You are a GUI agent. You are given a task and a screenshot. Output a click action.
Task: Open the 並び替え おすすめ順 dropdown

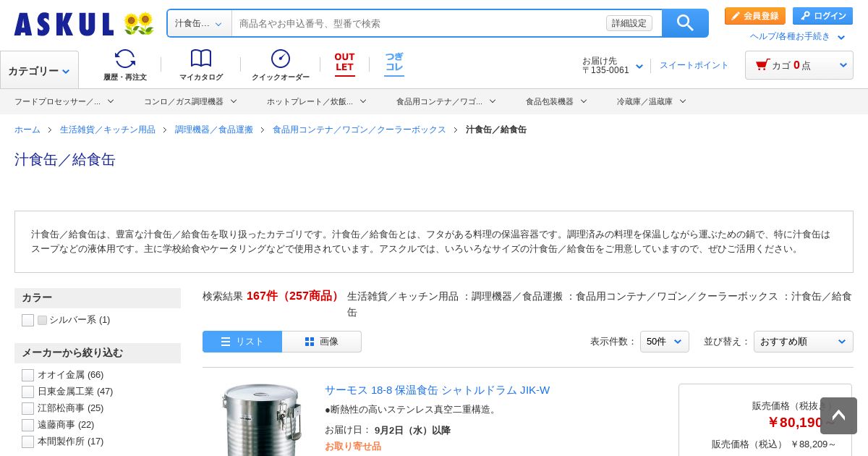click(x=803, y=342)
